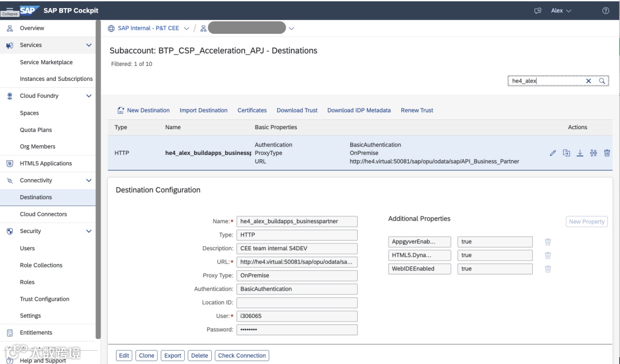Click the export download icon in destination row
The width and height of the screenshot is (620, 364).
[x=580, y=153]
